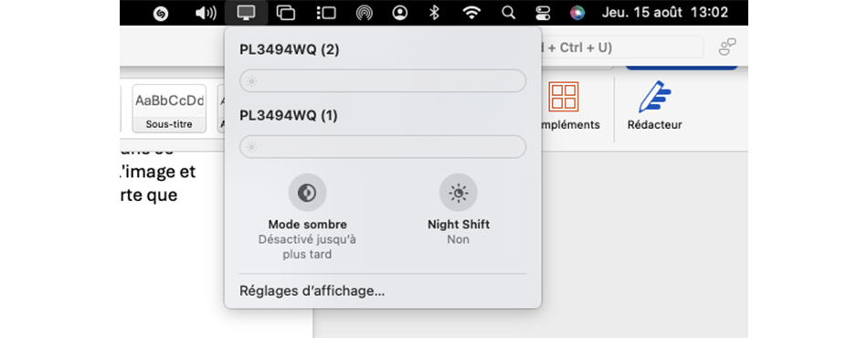Viewport: 868px width, 338px height.
Task: Adjust brightness slider for PL3494WQ (2)
Action: 383,81
